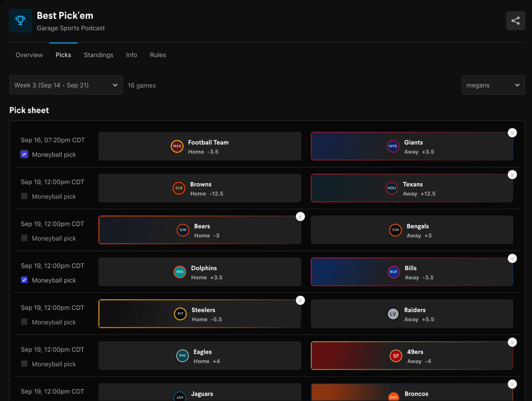This screenshot has width=532, height=401.
Task: Remove the Steelers pick with X
Action: pyautogui.click(x=300, y=300)
